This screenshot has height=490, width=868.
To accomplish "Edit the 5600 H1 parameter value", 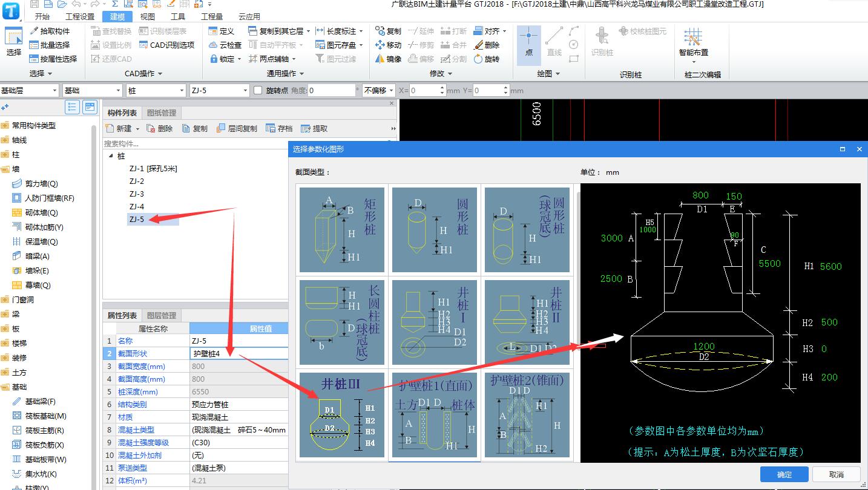I will click(x=830, y=266).
